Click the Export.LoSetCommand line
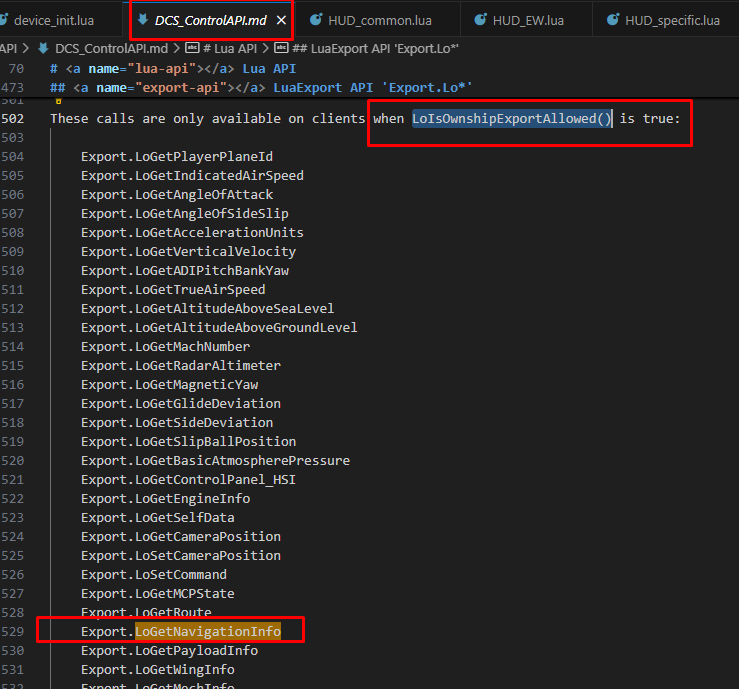 (154, 575)
